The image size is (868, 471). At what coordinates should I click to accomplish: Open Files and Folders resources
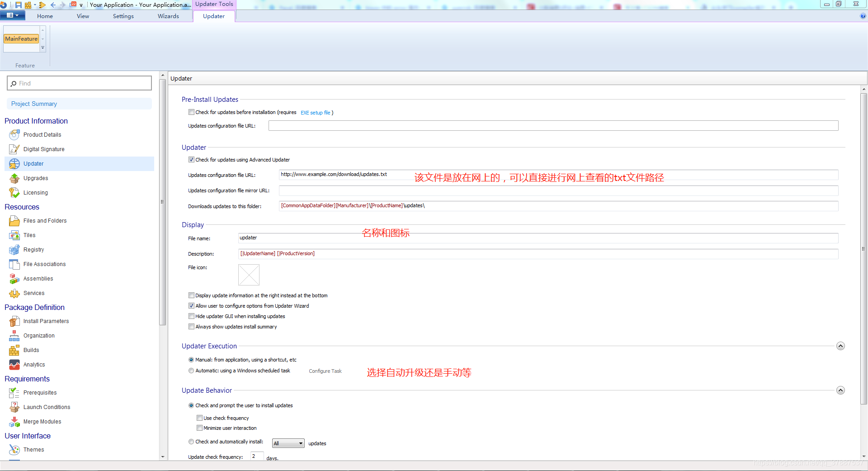(x=44, y=221)
